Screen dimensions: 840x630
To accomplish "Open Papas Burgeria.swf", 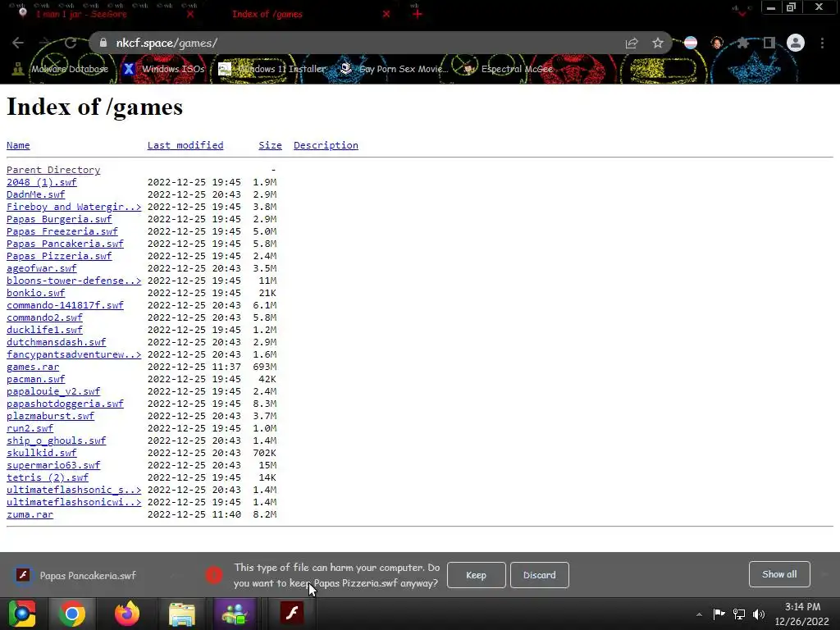I will [59, 219].
